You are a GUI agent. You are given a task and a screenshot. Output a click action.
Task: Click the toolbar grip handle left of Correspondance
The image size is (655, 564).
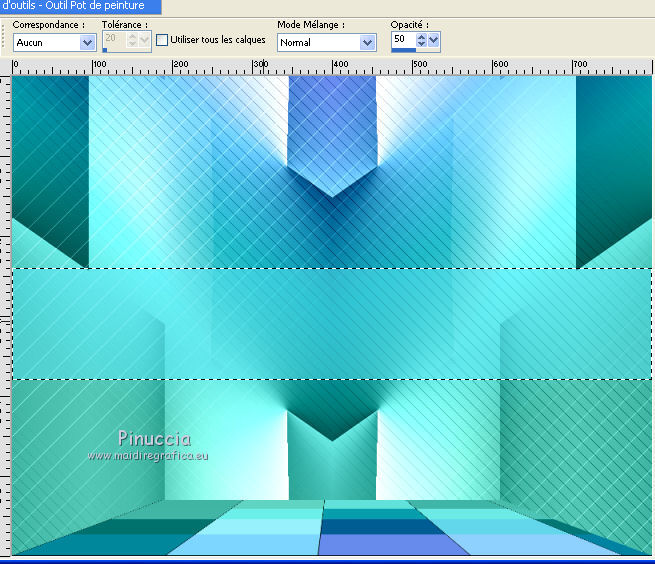pos(3,36)
